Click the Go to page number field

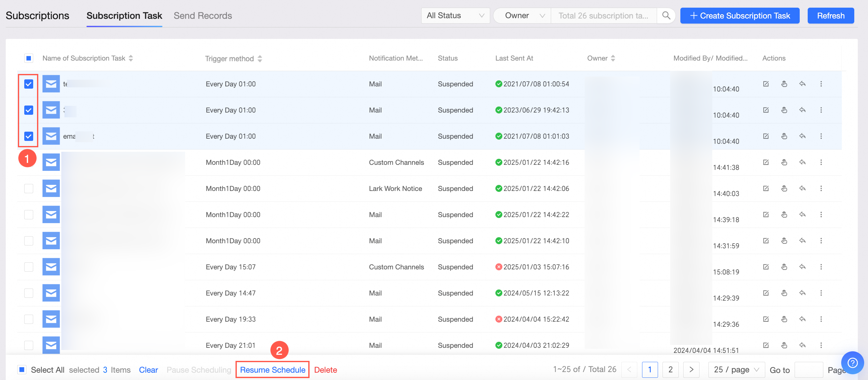[809, 369]
